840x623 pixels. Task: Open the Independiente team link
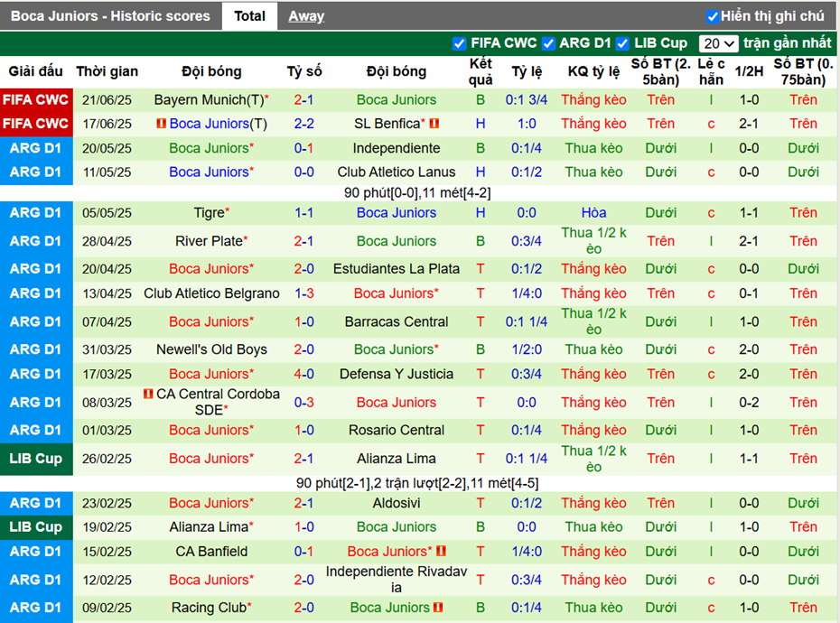397,148
